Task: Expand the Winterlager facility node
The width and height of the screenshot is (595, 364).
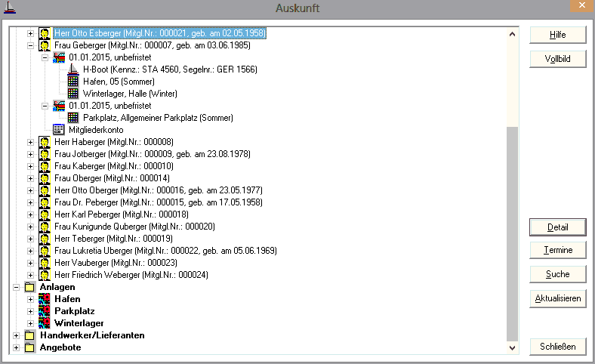Action: pos(31,323)
